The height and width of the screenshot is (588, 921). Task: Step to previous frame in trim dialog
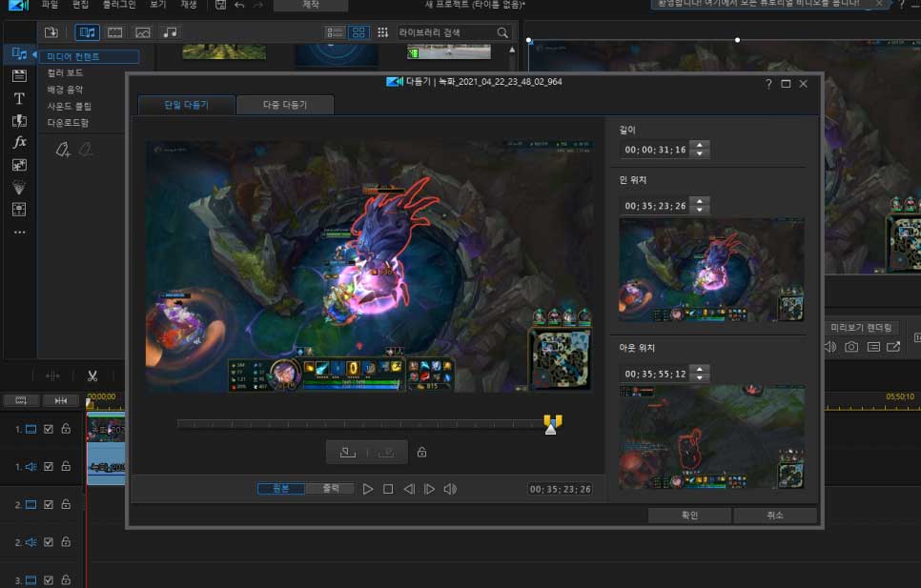pos(409,489)
